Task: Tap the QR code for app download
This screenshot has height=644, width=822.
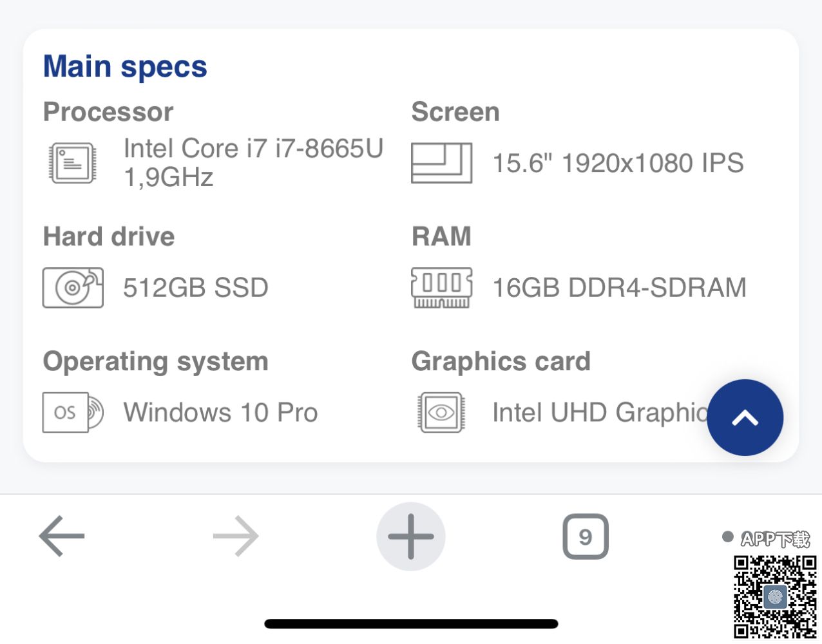Action: click(x=775, y=596)
